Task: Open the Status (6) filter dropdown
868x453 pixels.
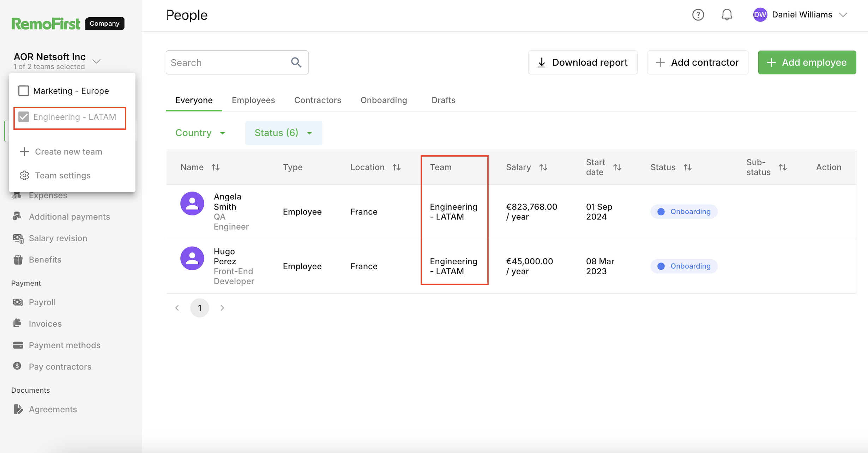Action: [284, 133]
